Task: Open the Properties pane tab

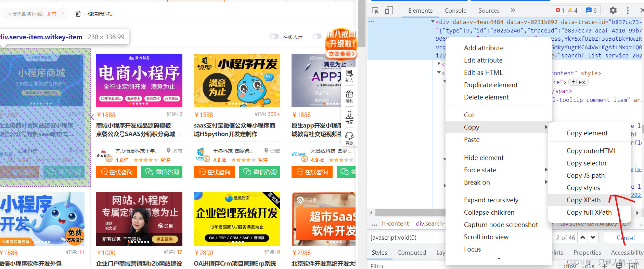Action: (x=587, y=252)
